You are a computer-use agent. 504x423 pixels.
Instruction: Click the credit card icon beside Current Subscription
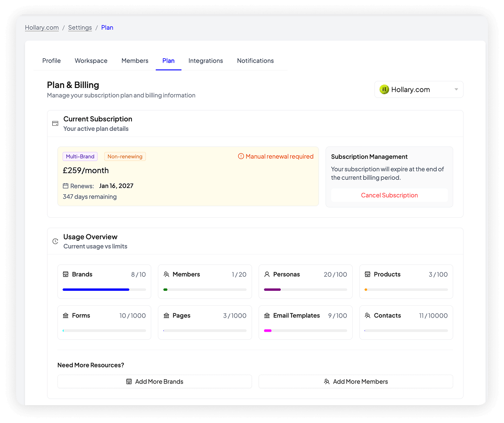(55, 124)
